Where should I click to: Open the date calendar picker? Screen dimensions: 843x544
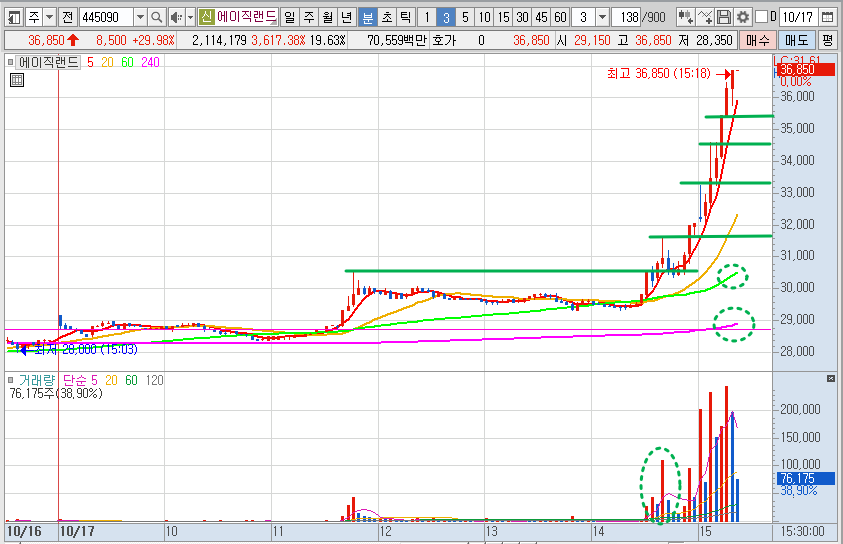coord(827,17)
